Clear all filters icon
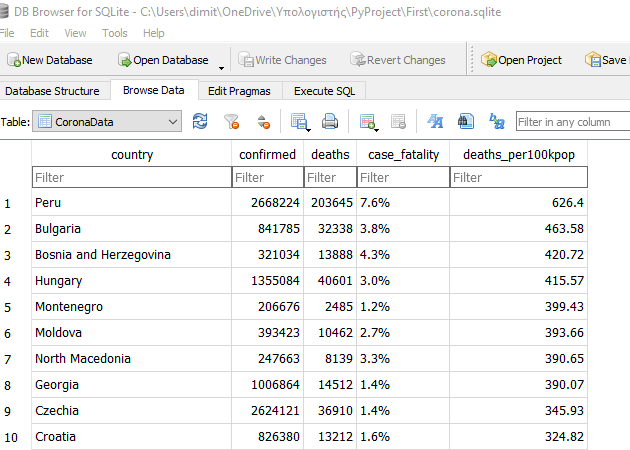Viewport: 630px width, 450px height. pos(231,121)
